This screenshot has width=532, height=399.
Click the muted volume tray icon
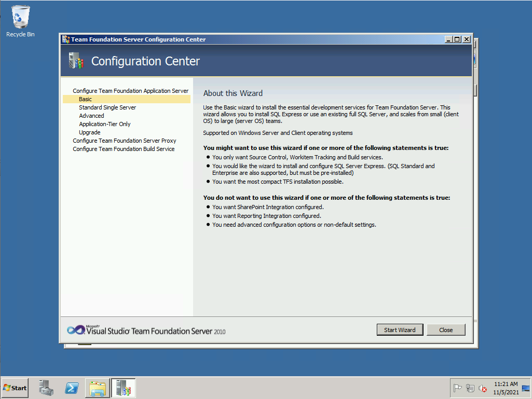point(483,388)
